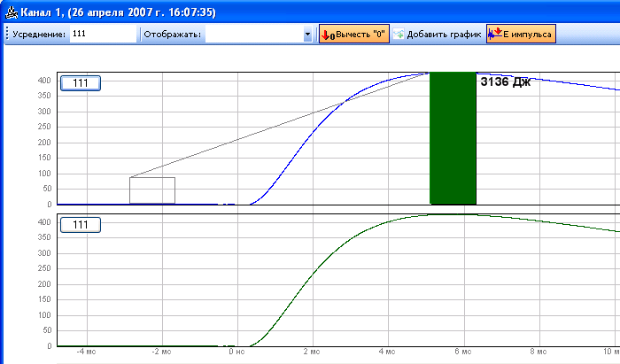This screenshot has height=364, width=620.
Task: Click the Вычесть "0" toolbar button
Action: tap(354, 34)
